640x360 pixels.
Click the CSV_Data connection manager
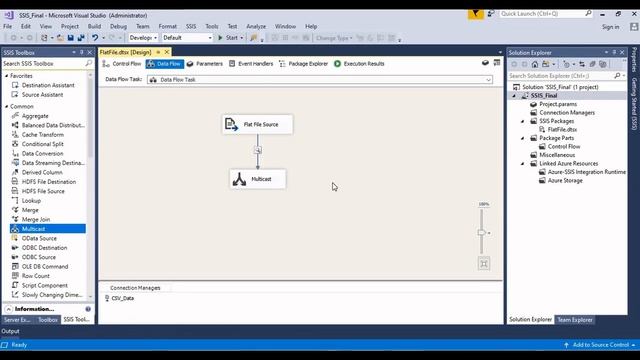119,298
